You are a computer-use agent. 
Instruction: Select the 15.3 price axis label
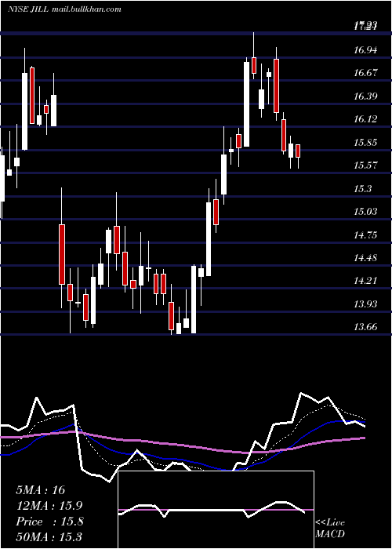click(362, 189)
